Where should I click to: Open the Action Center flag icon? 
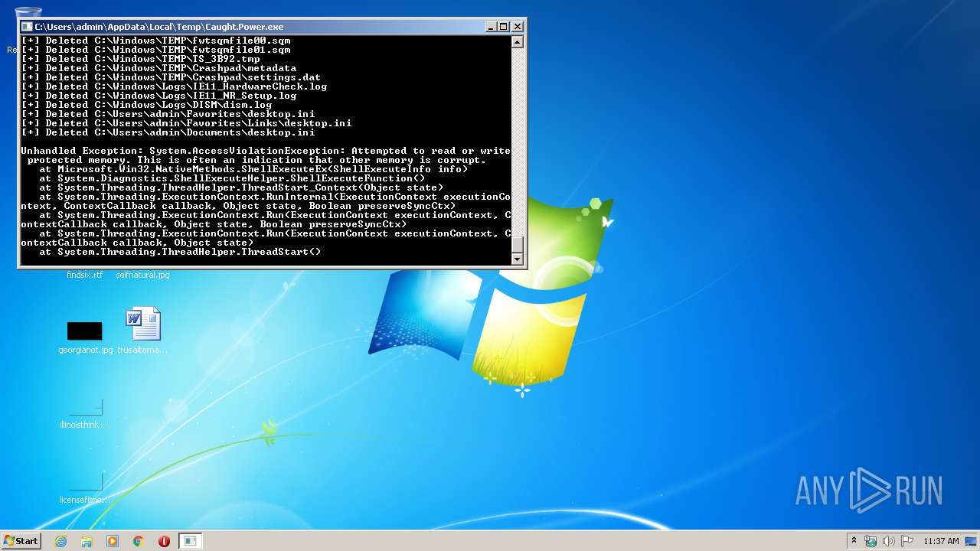coord(907,541)
